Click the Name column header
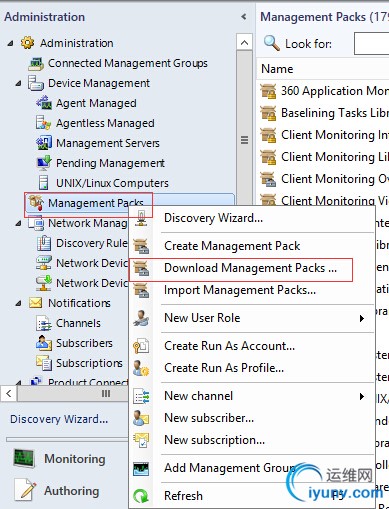 click(x=277, y=69)
